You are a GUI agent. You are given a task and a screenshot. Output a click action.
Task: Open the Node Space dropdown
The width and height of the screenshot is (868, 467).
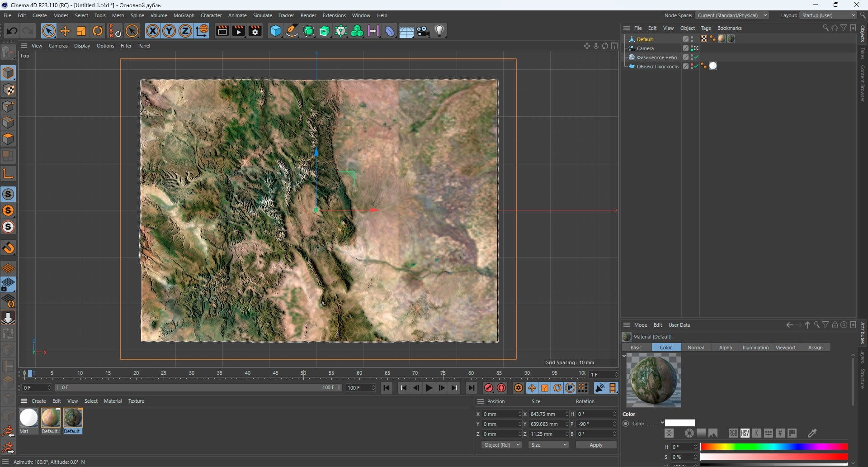click(731, 15)
